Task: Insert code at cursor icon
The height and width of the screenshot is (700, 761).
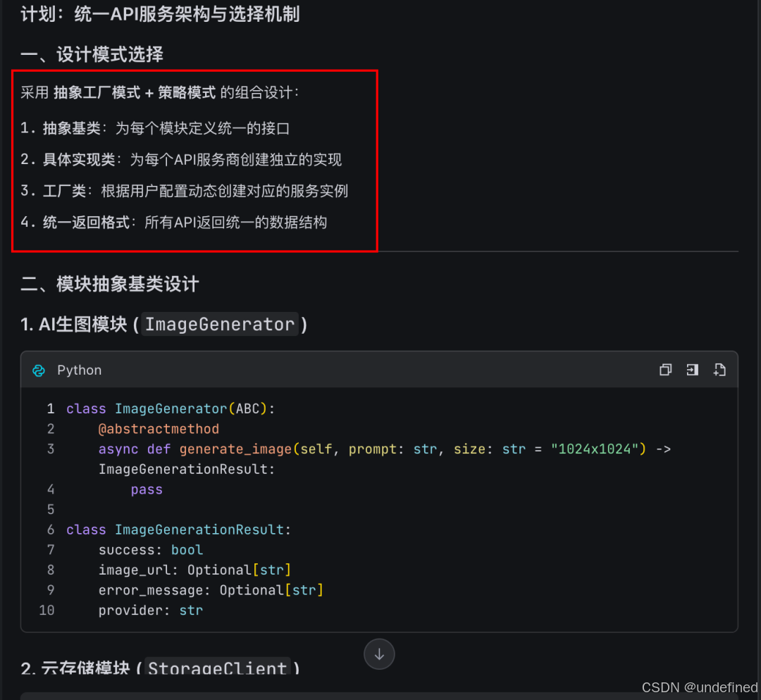Action: 693,370
